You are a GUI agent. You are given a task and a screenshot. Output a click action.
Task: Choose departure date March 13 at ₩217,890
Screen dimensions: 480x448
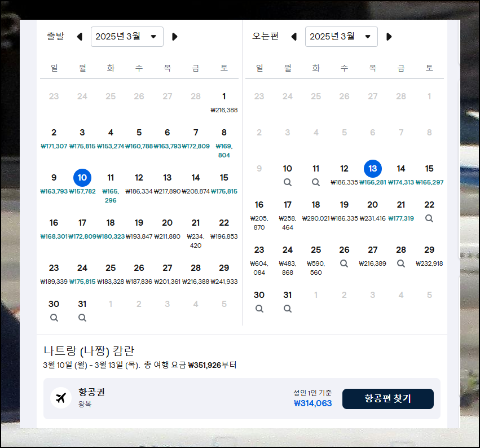(167, 183)
